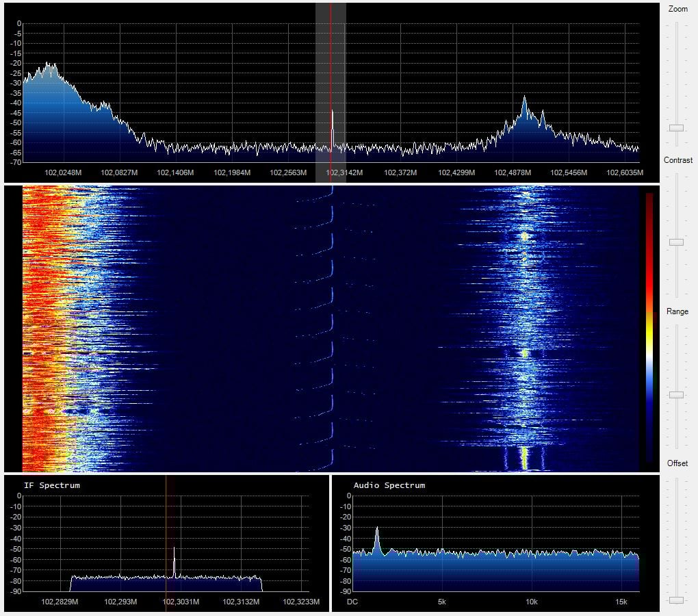
Task: Click the 102,372M frequency label
Action: point(400,172)
